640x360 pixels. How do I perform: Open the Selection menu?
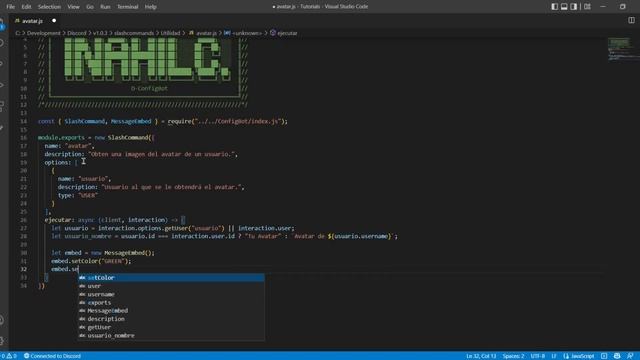(x=49, y=7)
